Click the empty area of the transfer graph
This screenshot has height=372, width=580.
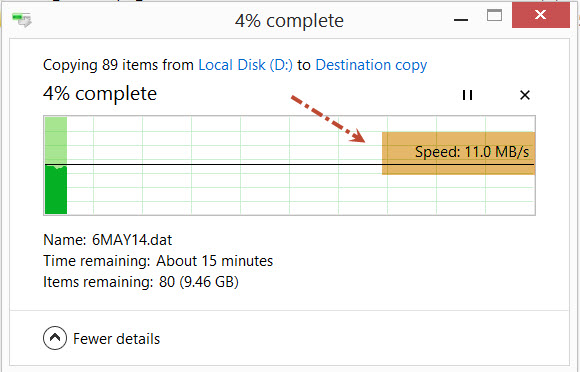pyautogui.click(x=222, y=185)
